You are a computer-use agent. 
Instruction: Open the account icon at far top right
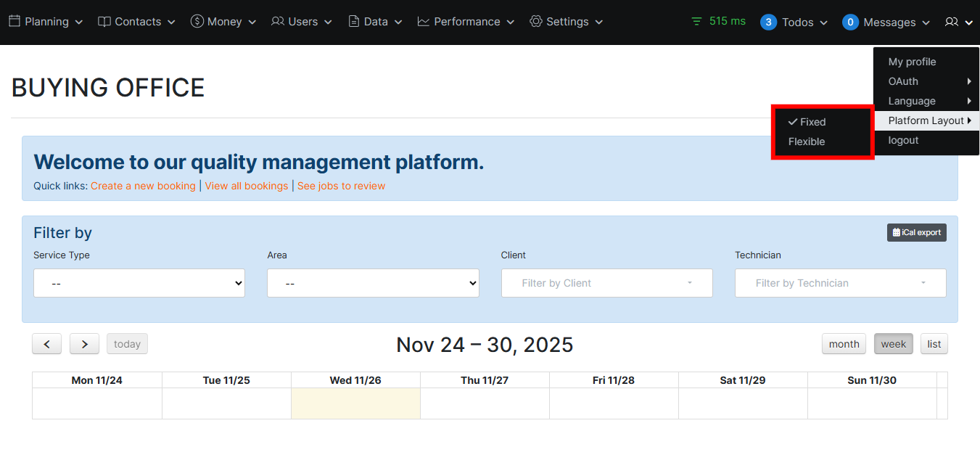[x=953, y=22]
